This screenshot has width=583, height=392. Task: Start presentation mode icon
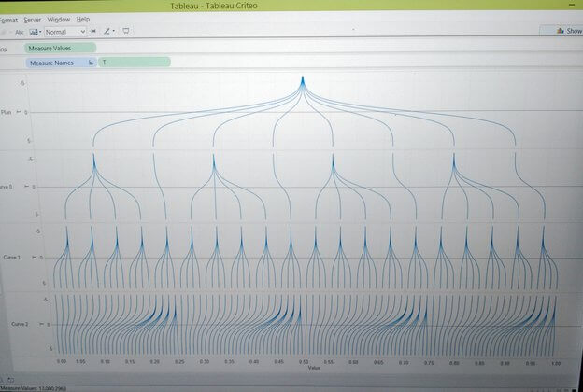[x=126, y=31]
